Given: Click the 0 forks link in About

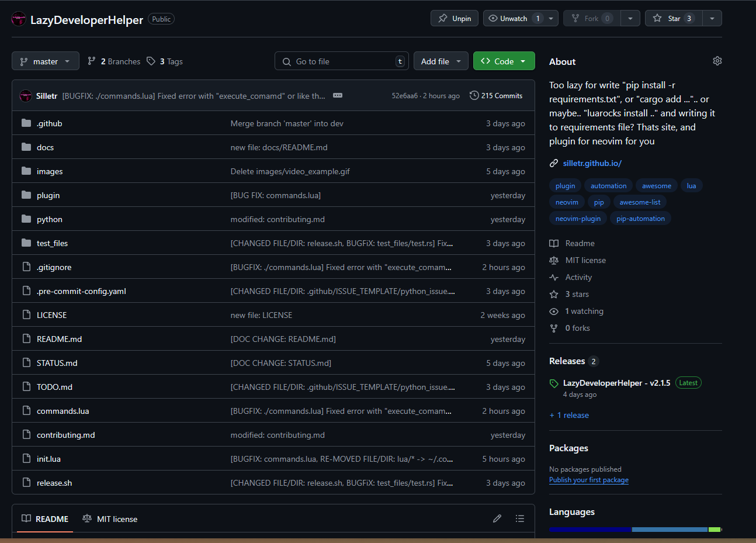Looking at the screenshot, I should coord(577,328).
